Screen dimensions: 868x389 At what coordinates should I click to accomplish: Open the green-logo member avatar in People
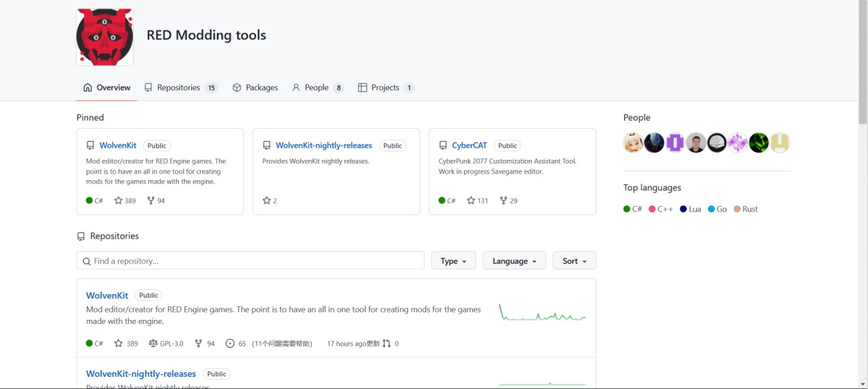[759, 143]
